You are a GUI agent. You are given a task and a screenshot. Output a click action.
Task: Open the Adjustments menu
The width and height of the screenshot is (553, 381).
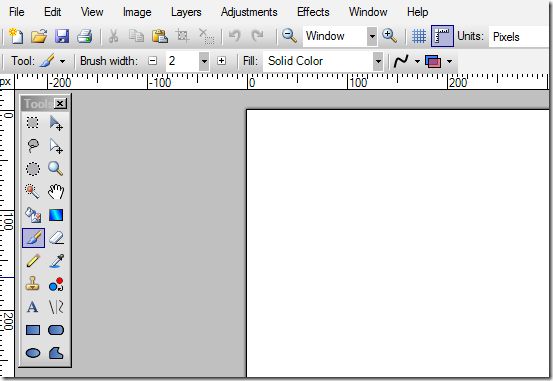[x=249, y=12]
